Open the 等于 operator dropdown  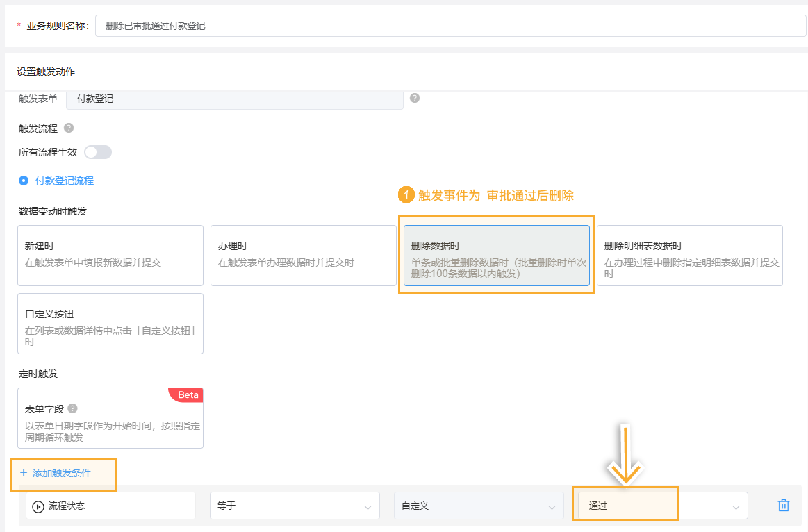[x=295, y=506]
